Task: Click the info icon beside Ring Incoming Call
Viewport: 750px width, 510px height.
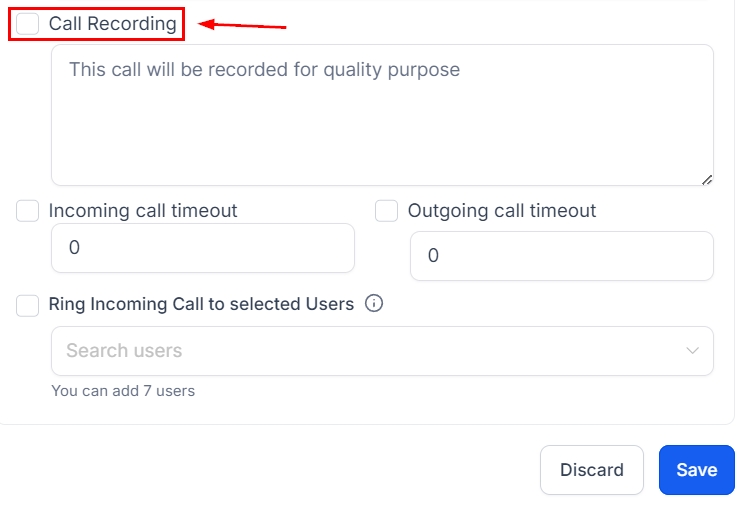Action: [x=375, y=304]
